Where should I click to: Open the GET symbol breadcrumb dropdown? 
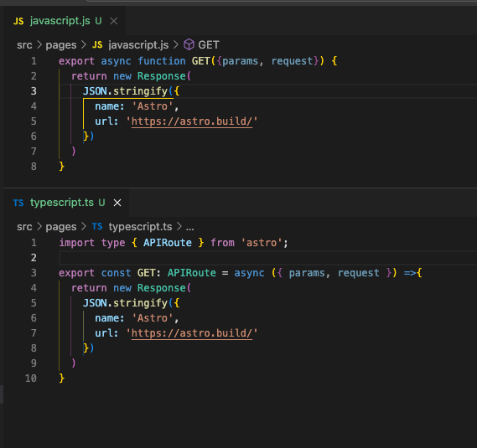coord(209,45)
